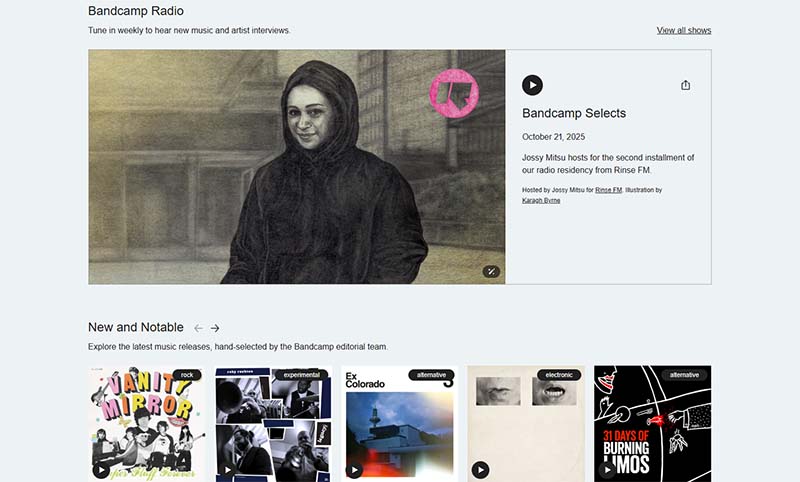Click the share icon for Bandcamp Selects
This screenshot has height=482, width=800.
[685, 85]
